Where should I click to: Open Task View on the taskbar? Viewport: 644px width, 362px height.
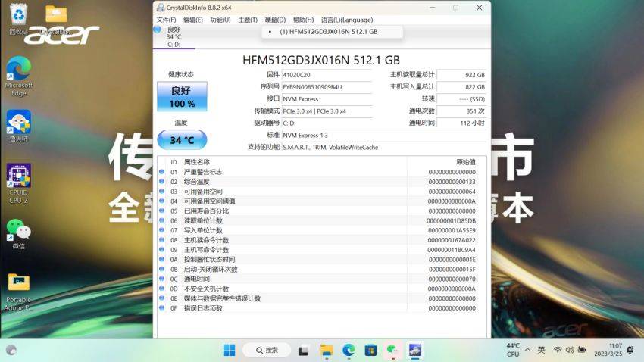(303, 351)
